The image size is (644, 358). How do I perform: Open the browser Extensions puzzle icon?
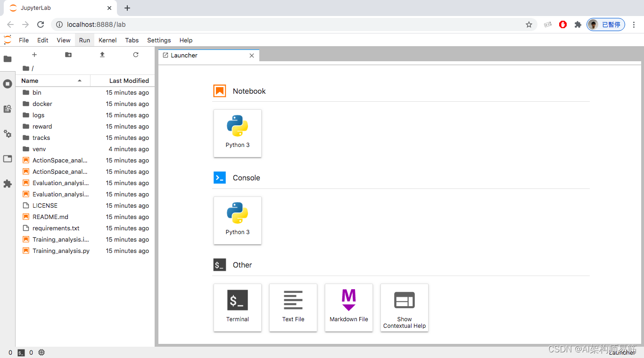click(x=578, y=24)
